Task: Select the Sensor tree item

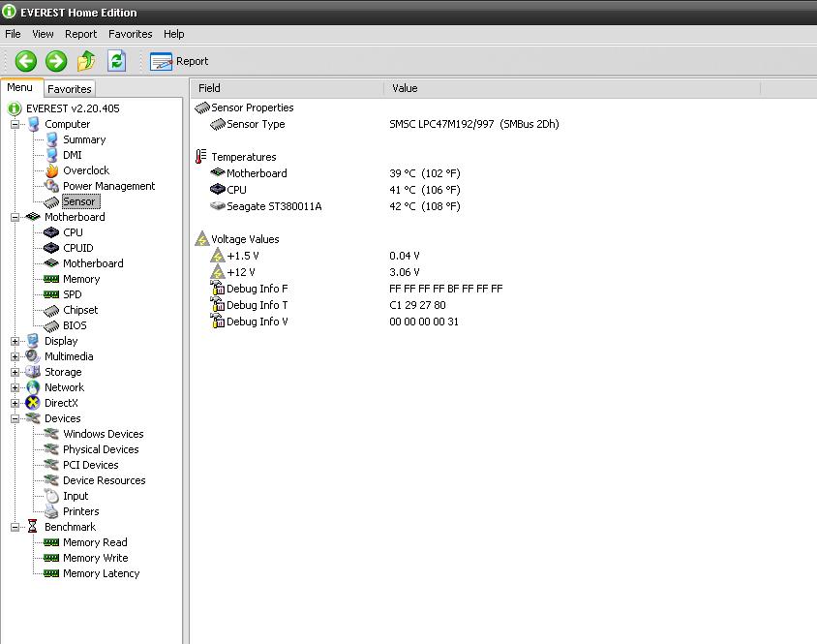Action: point(78,201)
